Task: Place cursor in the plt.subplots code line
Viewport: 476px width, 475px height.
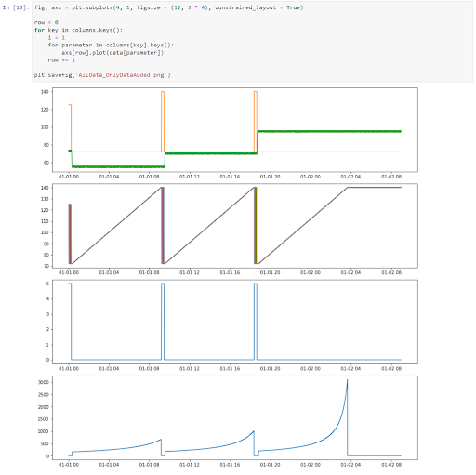Action: [168, 7]
